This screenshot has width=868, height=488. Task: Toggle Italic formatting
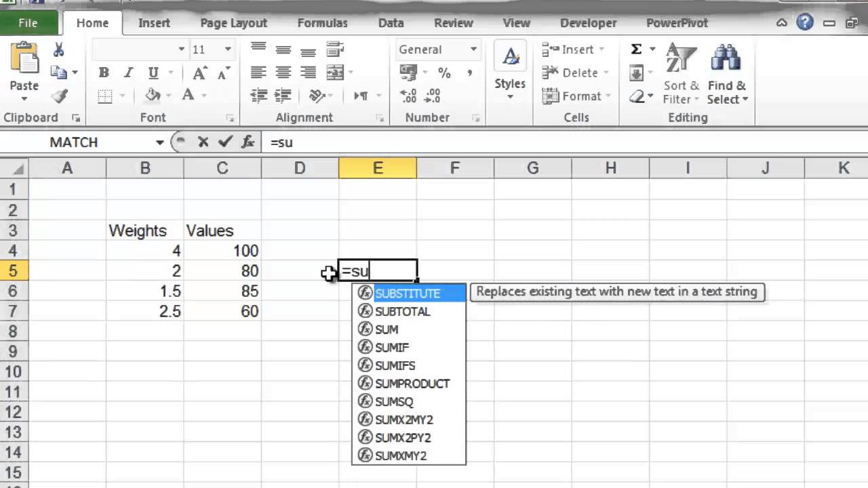click(129, 73)
